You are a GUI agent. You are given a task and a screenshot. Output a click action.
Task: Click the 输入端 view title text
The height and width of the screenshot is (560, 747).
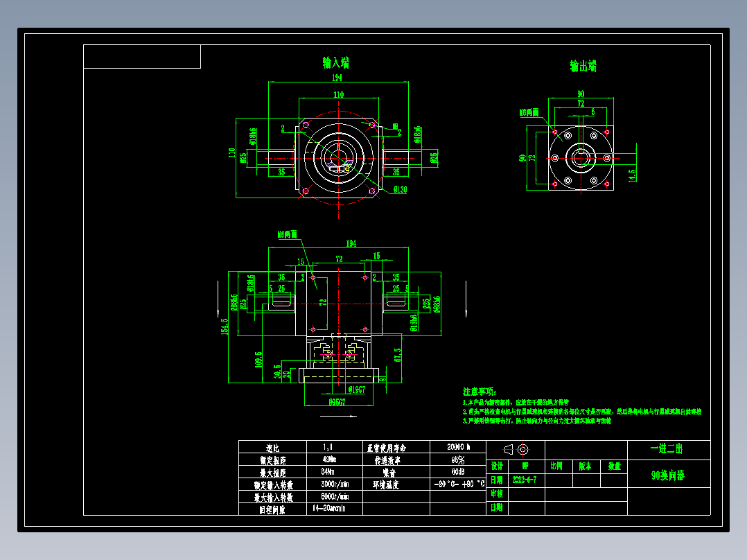(x=337, y=63)
